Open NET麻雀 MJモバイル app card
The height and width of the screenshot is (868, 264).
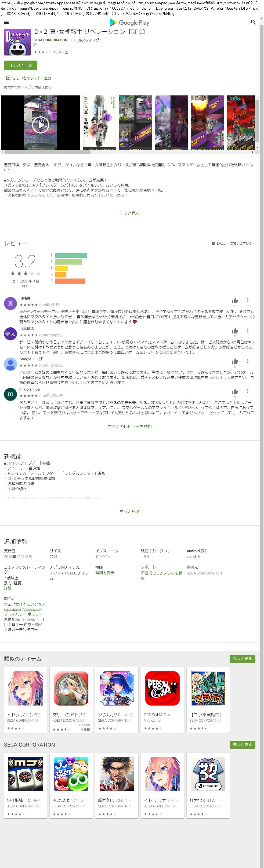tap(25, 786)
